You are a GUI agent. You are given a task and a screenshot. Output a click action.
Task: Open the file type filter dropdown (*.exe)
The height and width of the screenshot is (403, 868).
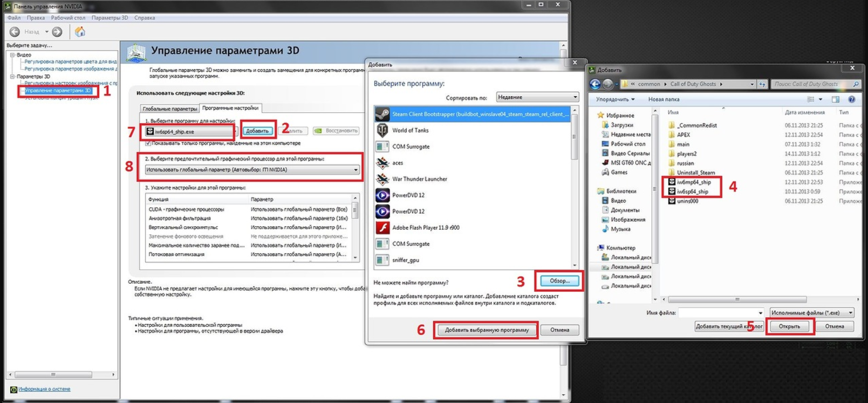point(812,313)
